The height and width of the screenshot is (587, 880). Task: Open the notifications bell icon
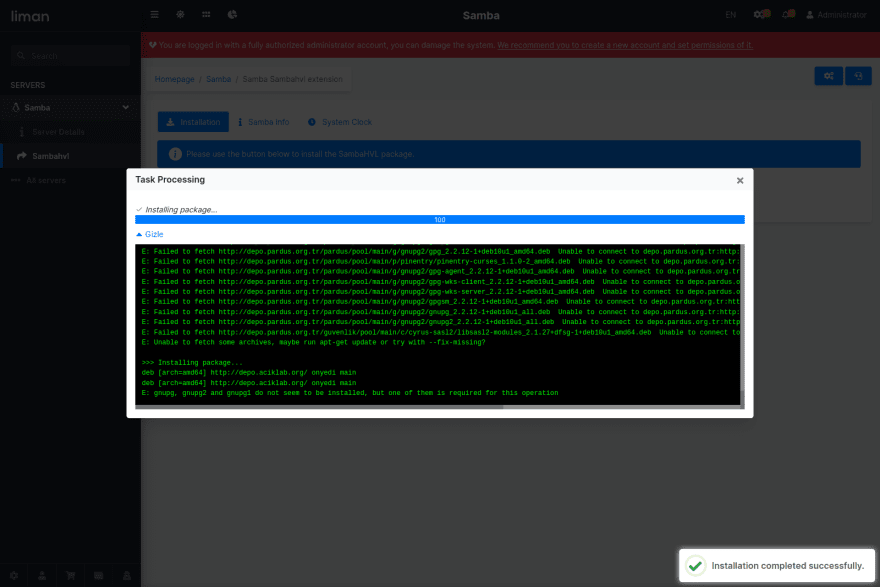point(788,15)
